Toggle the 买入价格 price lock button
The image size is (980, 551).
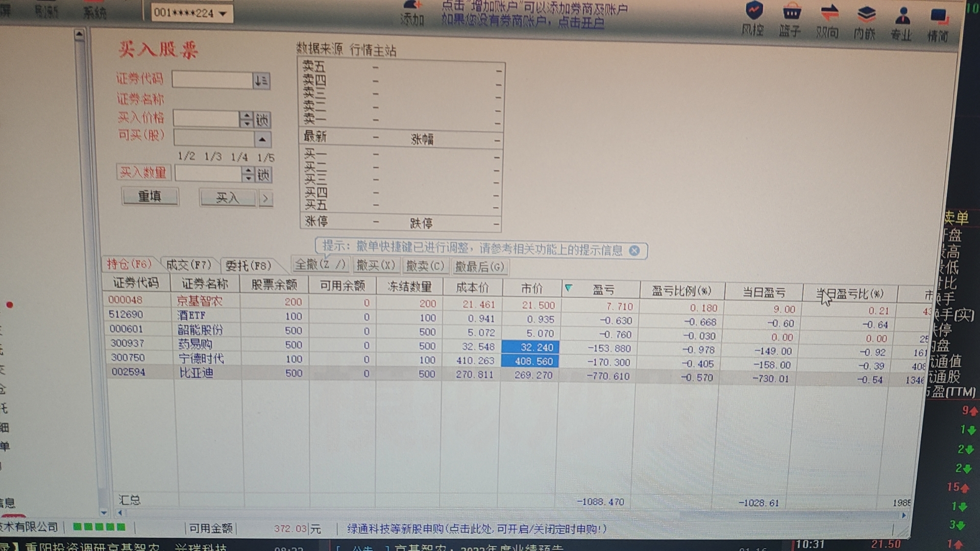click(x=262, y=120)
